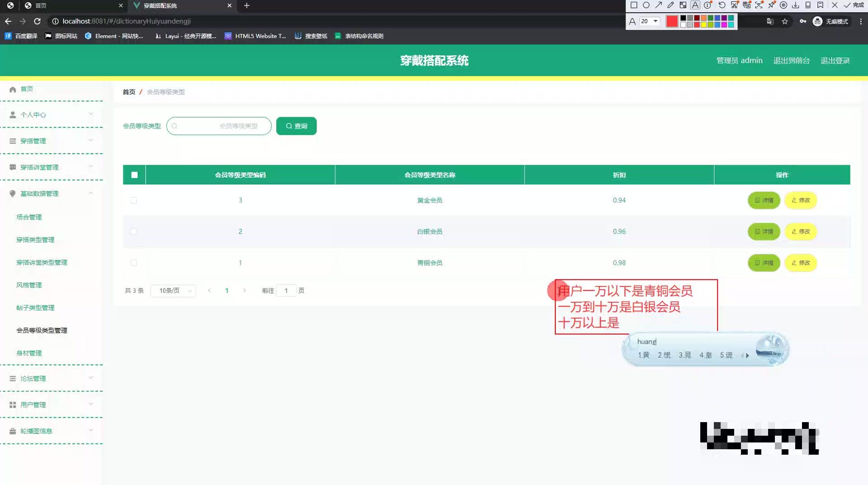Reload the browser page
868x485 pixels.
[37, 21]
